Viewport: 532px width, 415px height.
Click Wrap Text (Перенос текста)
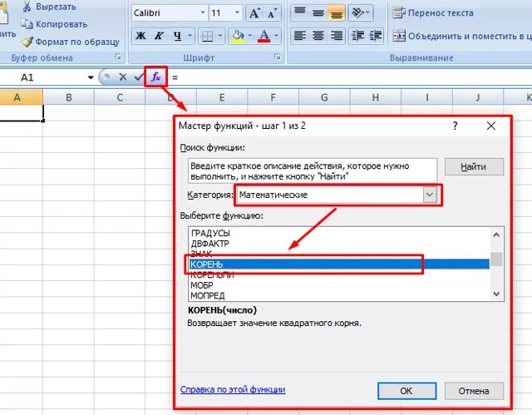point(432,13)
